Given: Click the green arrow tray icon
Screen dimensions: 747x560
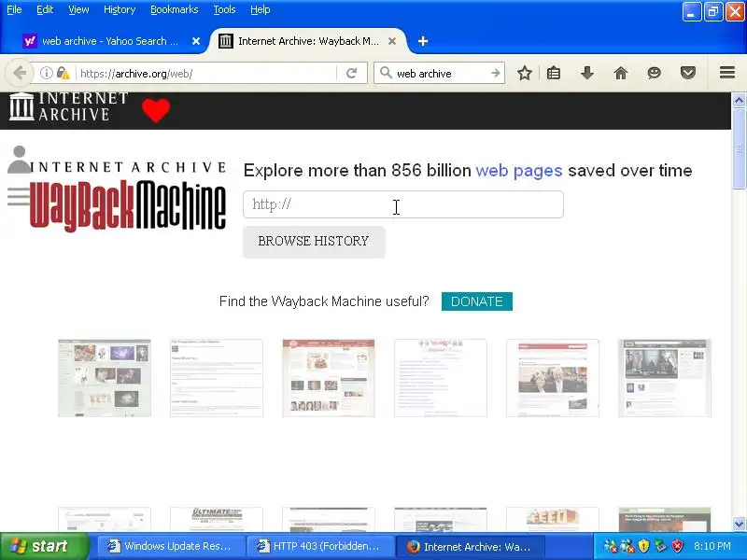Looking at the screenshot, I should tap(660, 546).
